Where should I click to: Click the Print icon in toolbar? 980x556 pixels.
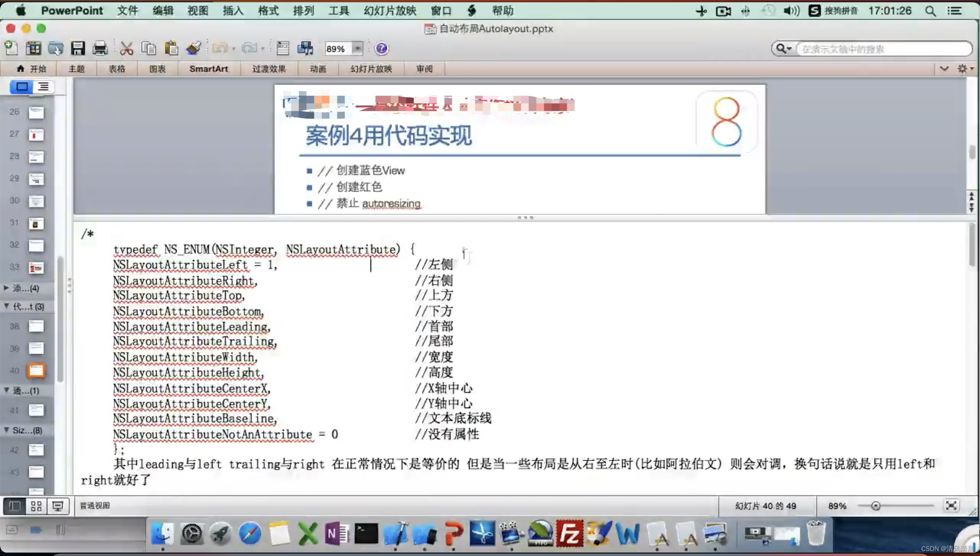[x=100, y=49]
